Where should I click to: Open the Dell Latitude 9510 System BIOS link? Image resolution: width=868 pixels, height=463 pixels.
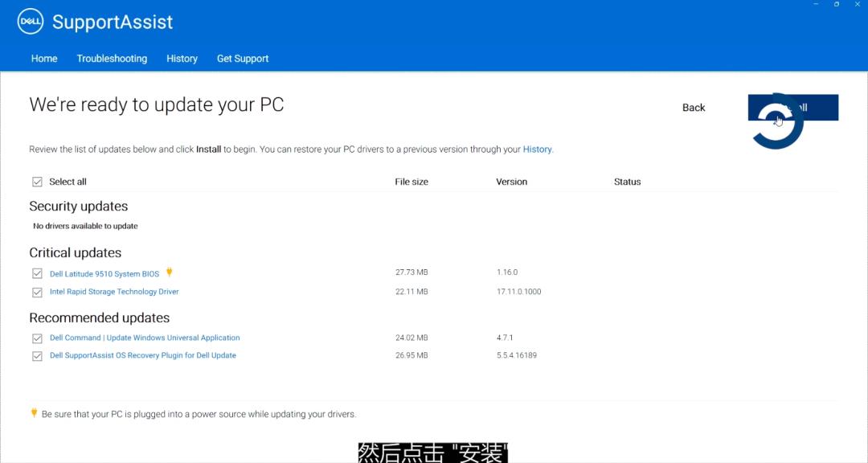coord(104,272)
